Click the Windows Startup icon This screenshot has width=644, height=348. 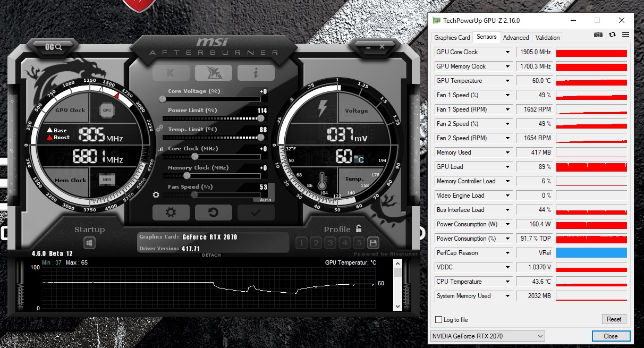click(89, 243)
